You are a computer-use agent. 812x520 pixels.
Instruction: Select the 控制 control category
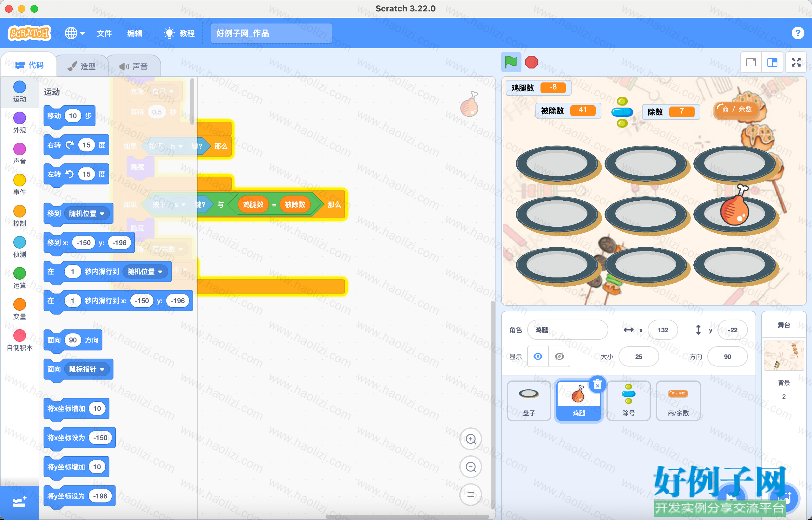pyautogui.click(x=20, y=216)
